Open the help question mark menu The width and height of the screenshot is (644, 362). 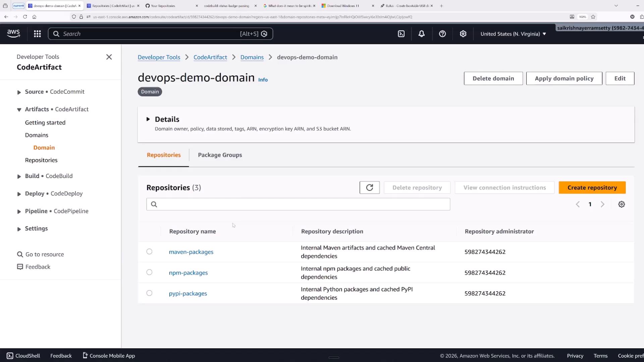[442, 34]
